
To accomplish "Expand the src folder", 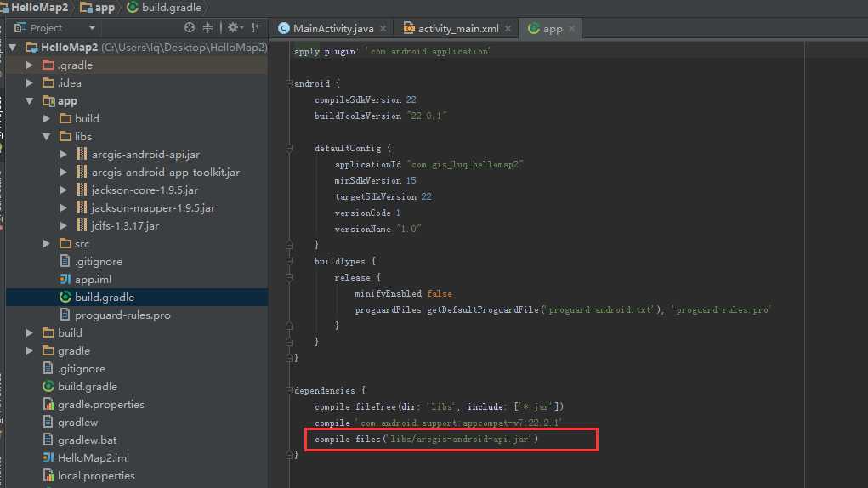I will click(x=47, y=243).
